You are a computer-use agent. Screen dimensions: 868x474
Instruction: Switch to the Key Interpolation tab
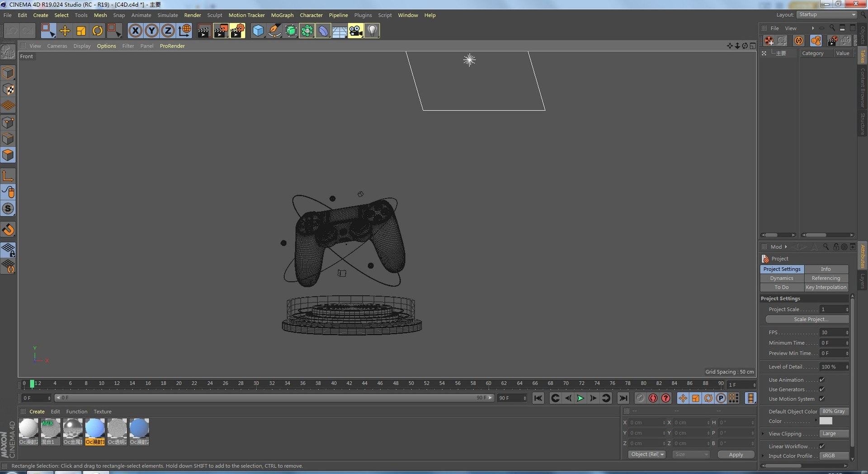pos(826,287)
